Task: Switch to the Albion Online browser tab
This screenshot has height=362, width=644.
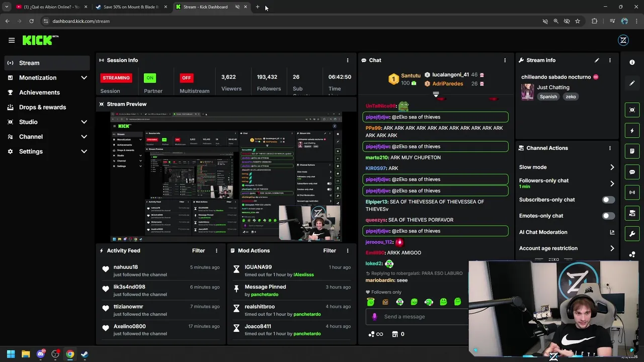Action: click(x=52, y=7)
